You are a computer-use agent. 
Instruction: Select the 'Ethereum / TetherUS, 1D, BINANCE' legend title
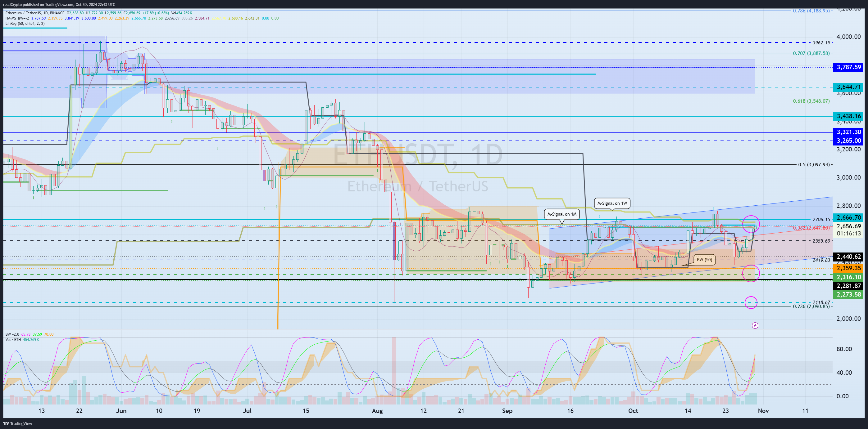tap(35, 13)
